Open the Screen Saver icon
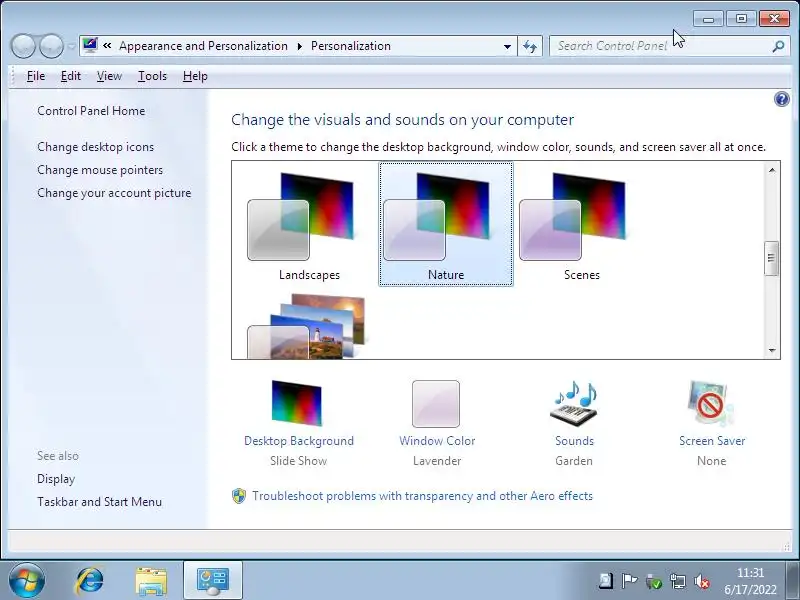Screen dimensions: 800x600 (x=711, y=403)
